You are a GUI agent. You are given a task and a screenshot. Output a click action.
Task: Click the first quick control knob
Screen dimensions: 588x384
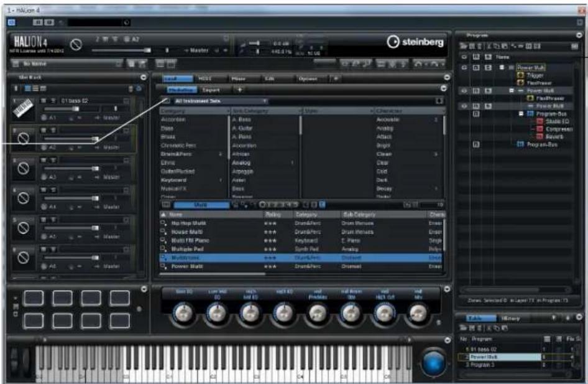[183, 312]
